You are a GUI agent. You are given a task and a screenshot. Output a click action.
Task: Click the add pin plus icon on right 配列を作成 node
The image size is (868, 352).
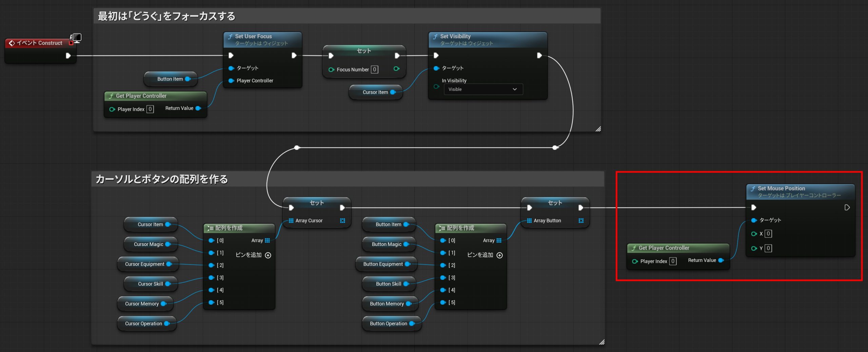coord(499,255)
